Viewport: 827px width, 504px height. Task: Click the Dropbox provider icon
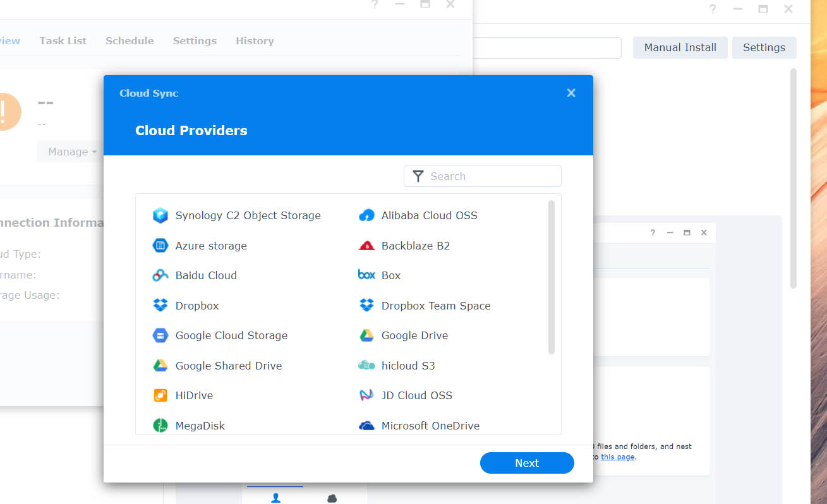coord(160,306)
